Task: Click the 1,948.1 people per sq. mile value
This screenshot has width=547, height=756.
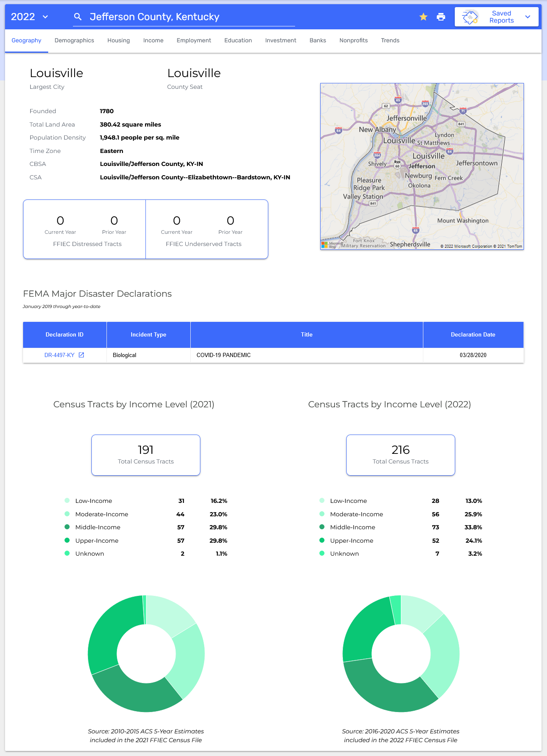Action: pos(140,137)
